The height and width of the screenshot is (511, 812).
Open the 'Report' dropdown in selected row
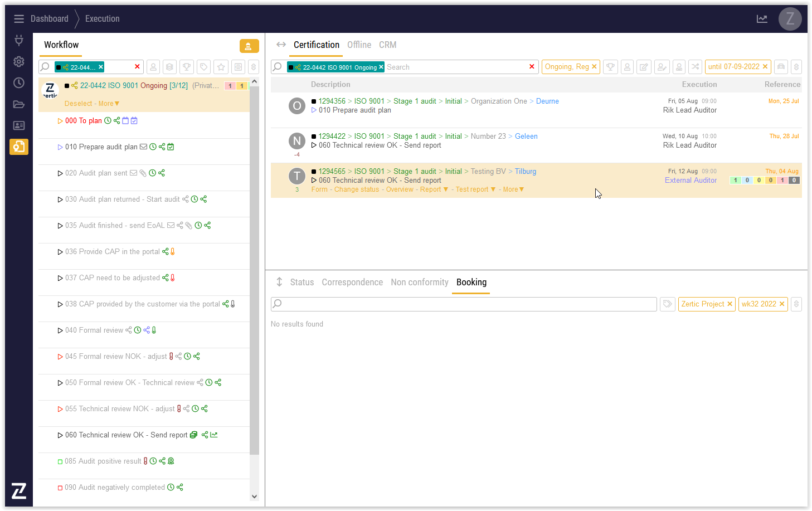point(434,189)
